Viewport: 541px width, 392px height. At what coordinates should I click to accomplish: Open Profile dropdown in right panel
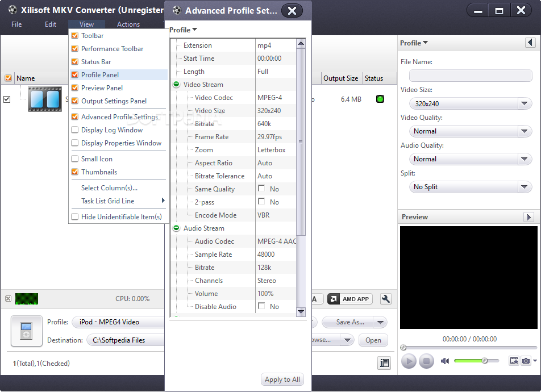pyautogui.click(x=414, y=43)
